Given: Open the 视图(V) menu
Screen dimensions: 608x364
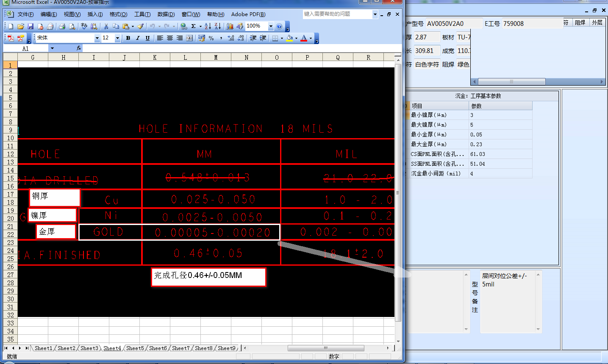Looking at the screenshot, I should (x=72, y=14).
